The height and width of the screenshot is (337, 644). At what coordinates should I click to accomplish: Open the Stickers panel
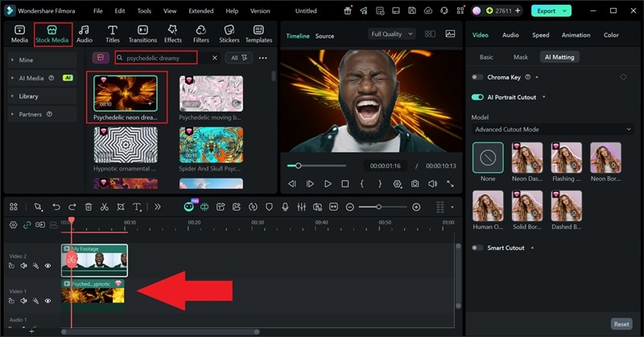pos(229,34)
